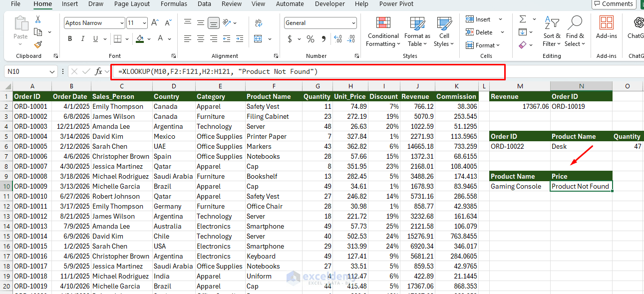Open Conditional Formatting dropdown

(383, 31)
